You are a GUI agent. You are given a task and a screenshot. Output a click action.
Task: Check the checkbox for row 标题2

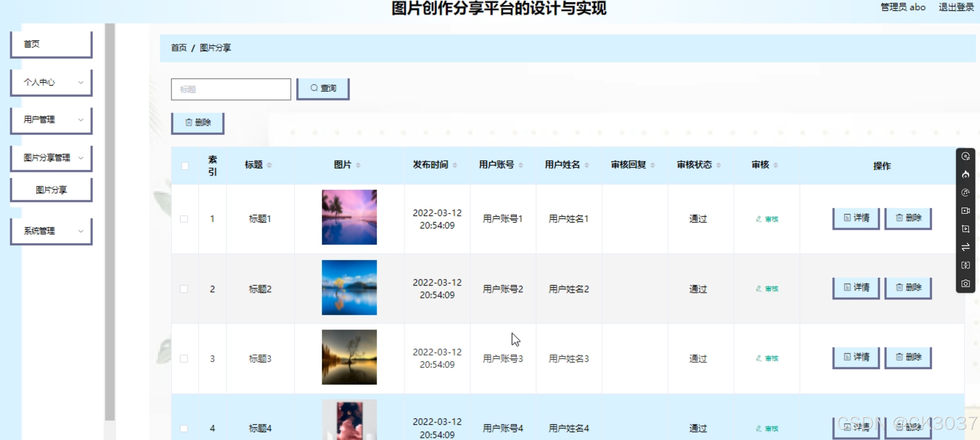coord(184,289)
